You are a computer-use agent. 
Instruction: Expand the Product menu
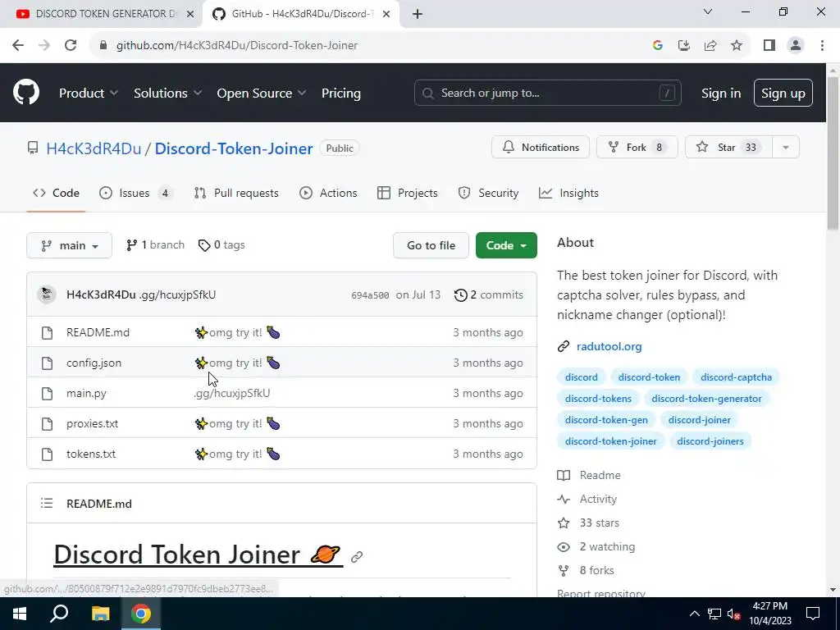point(89,93)
